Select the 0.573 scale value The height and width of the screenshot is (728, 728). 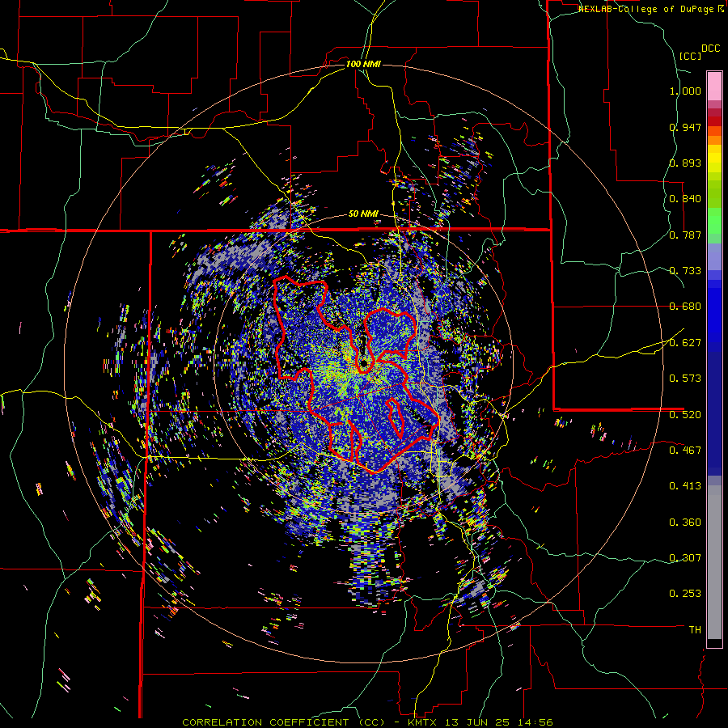[685, 379]
